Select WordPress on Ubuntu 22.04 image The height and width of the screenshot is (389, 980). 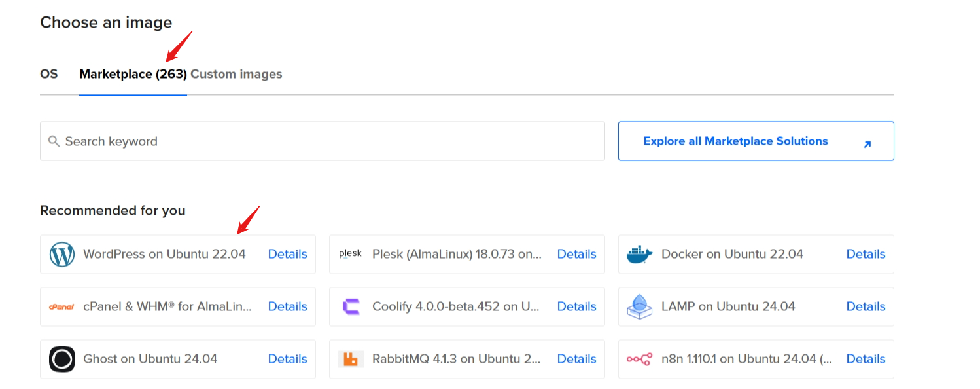coord(178,254)
